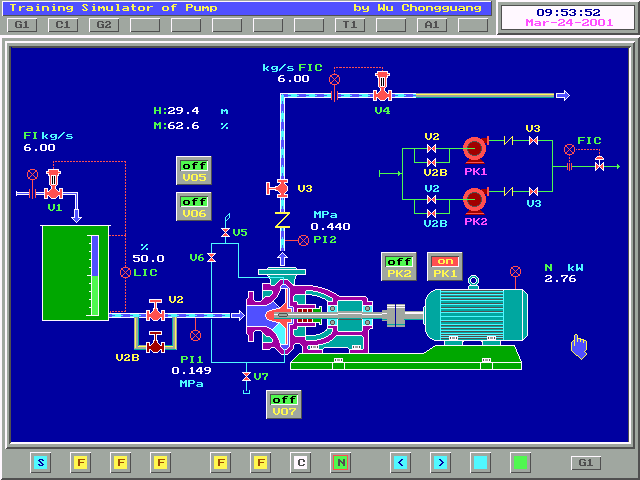Image resolution: width=640 pixels, height=480 pixels.
Task: Click the PK2 pump icon in schematic
Action: pyautogui.click(x=475, y=200)
